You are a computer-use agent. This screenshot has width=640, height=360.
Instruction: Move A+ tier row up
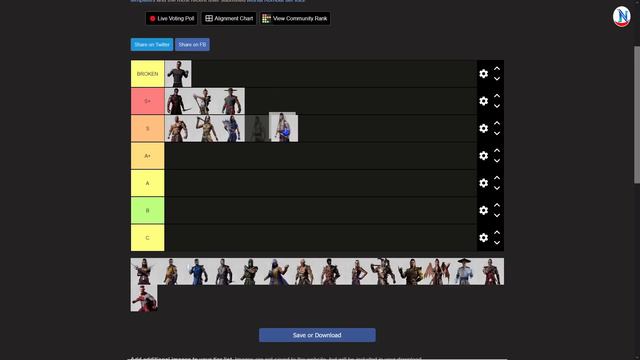(497, 151)
